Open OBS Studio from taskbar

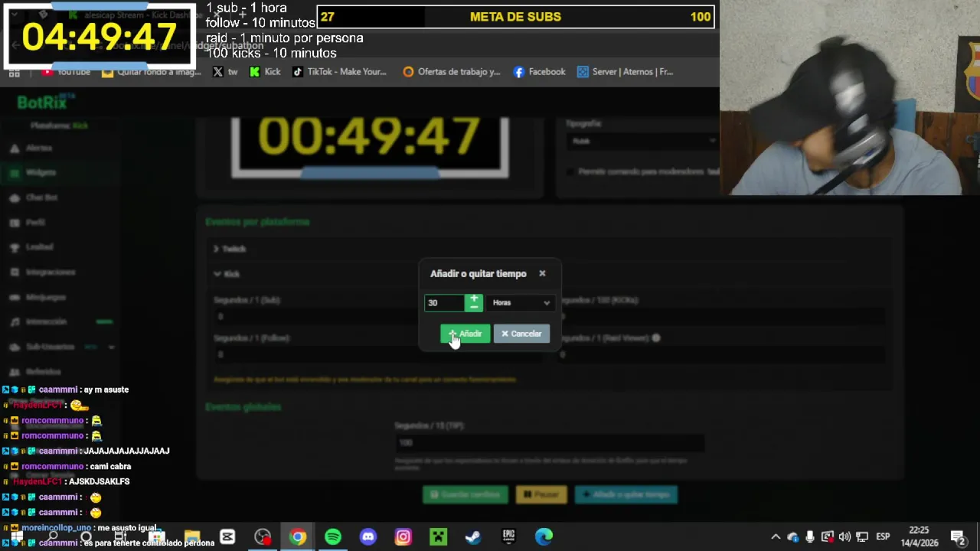263,537
